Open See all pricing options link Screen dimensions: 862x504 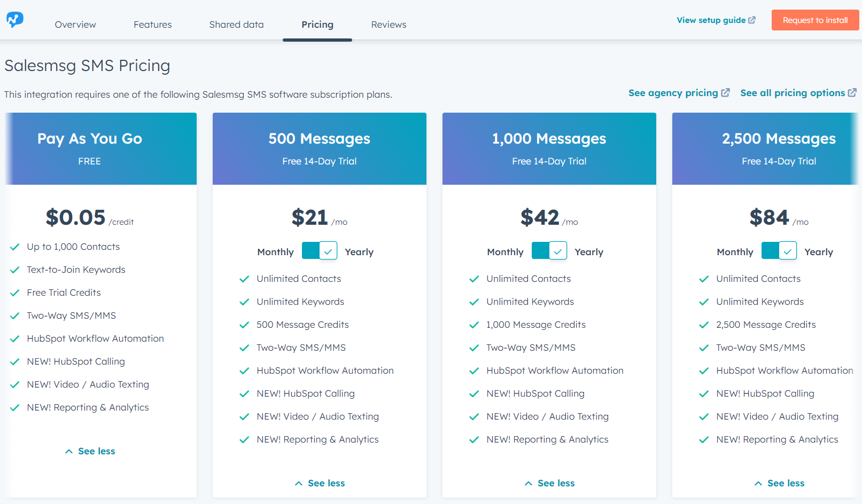coord(798,93)
